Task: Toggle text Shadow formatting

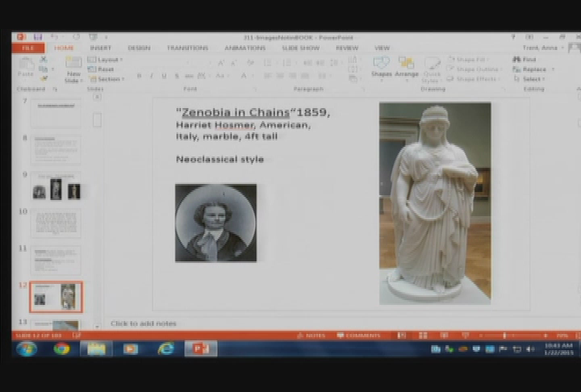Action: coord(177,76)
